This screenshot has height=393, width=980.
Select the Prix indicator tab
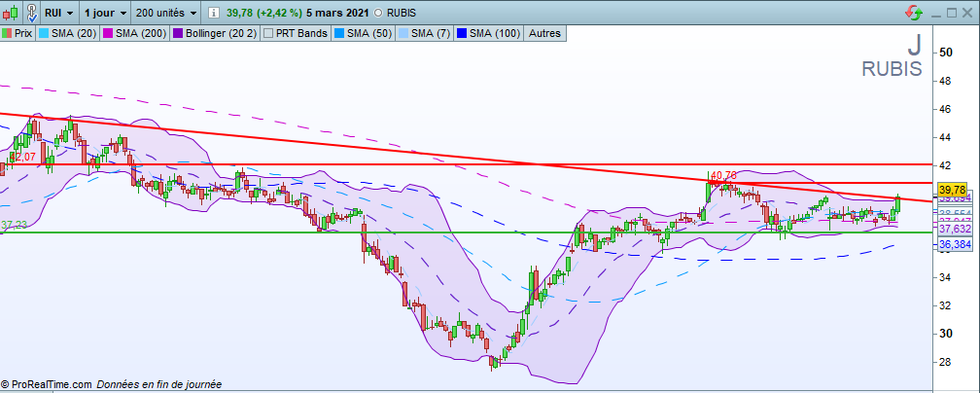pyautogui.click(x=18, y=33)
